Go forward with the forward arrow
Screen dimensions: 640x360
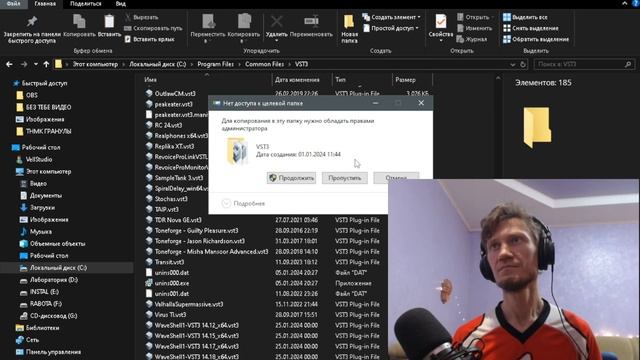click(24, 64)
